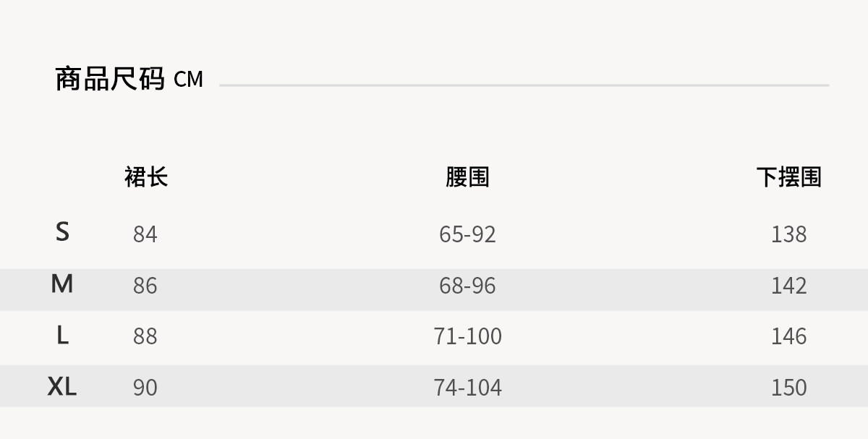Select hem circumference value 142
The height and width of the screenshot is (439, 868).
pyautogui.click(x=788, y=286)
